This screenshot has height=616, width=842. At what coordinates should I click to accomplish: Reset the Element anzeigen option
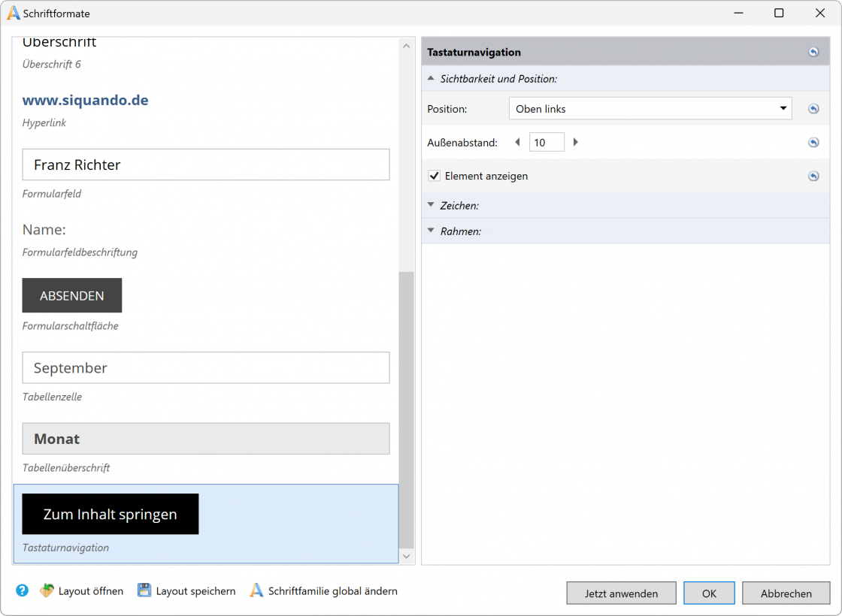[813, 176]
